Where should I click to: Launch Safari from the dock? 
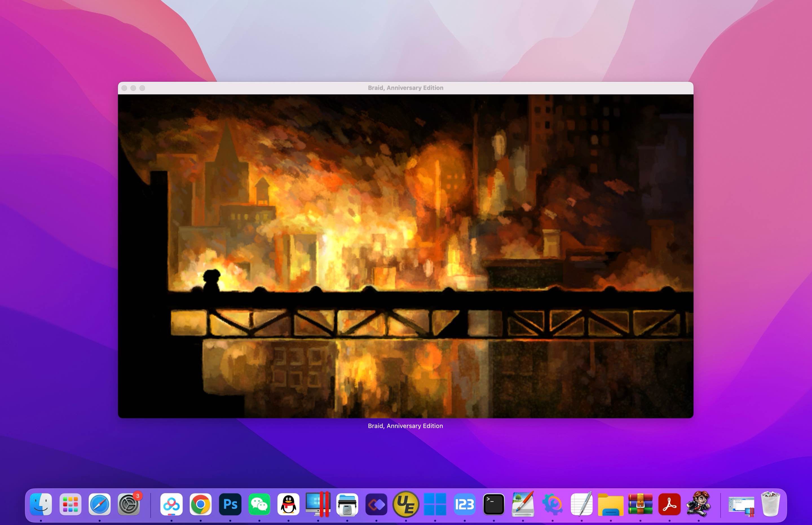pos(100,504)
